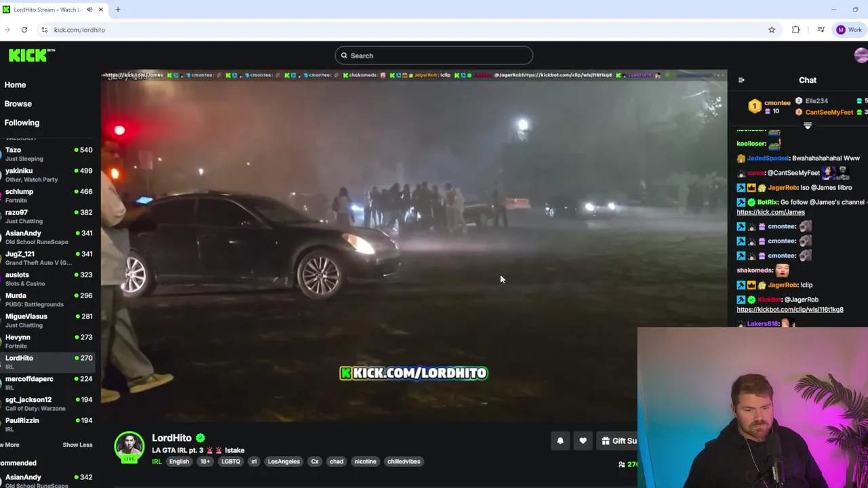
Task: Select the 18+ tag
Action: (205, 462)
